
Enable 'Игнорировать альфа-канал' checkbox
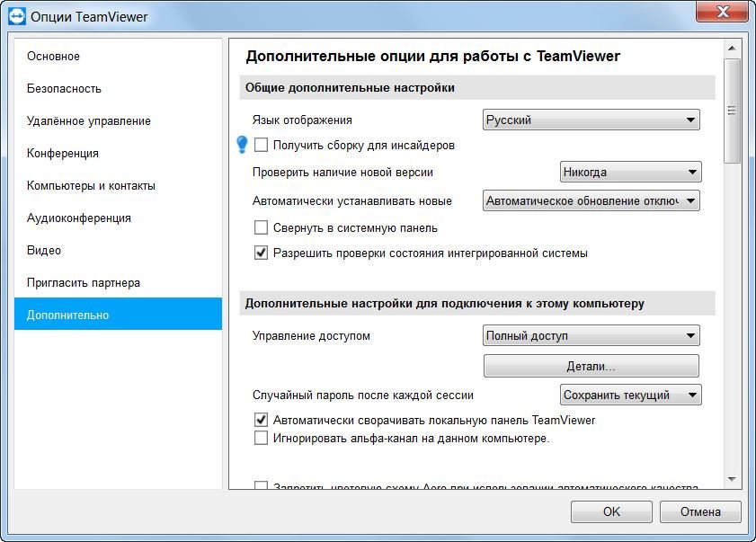(x=262, y=438)
